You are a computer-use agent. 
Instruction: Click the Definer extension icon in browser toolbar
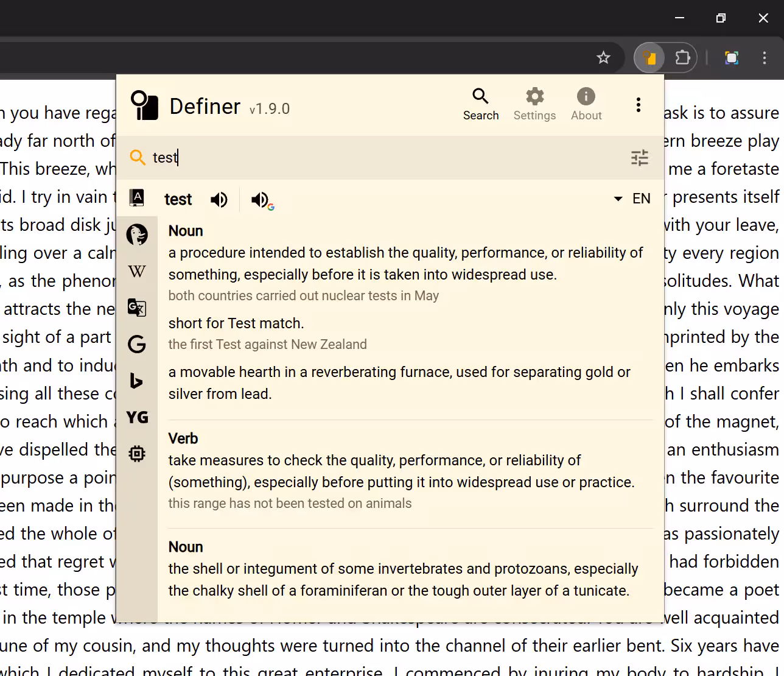tap(649, 58)
